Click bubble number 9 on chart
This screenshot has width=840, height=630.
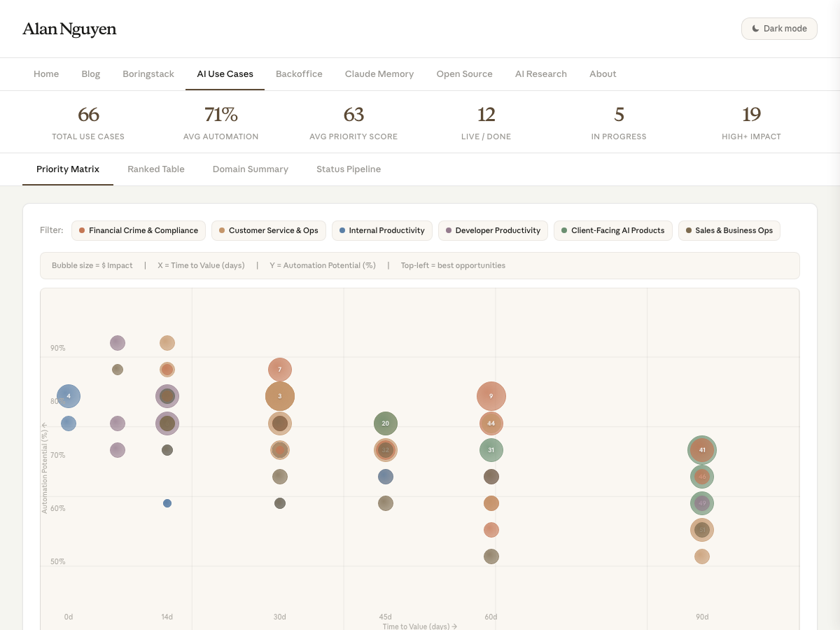491,396
